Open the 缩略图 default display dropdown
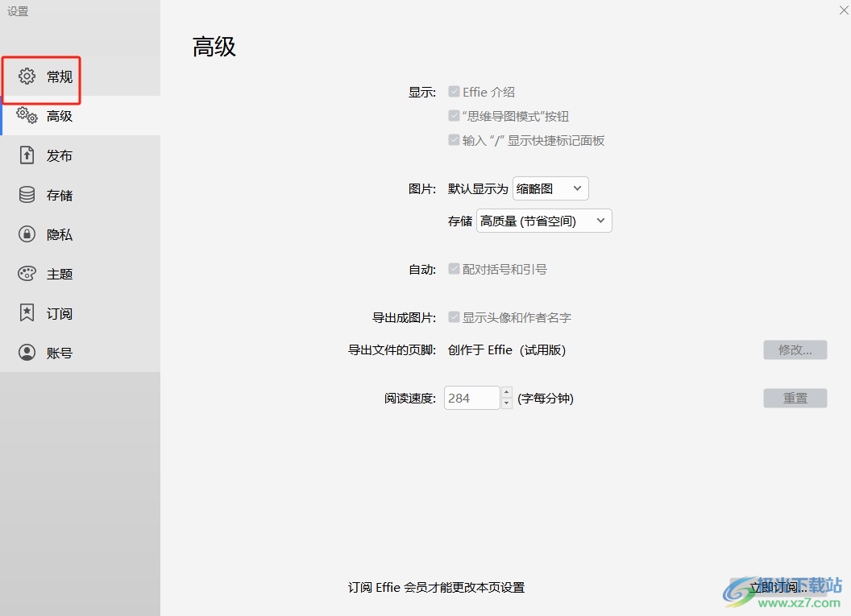851x616 pixels. click(x=550, y=188)
